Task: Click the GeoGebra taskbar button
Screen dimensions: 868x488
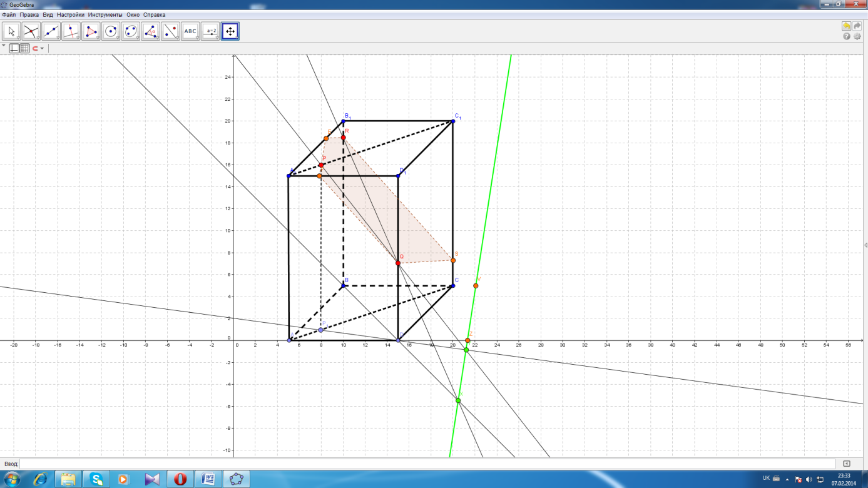Action: (x=237, y=479)
